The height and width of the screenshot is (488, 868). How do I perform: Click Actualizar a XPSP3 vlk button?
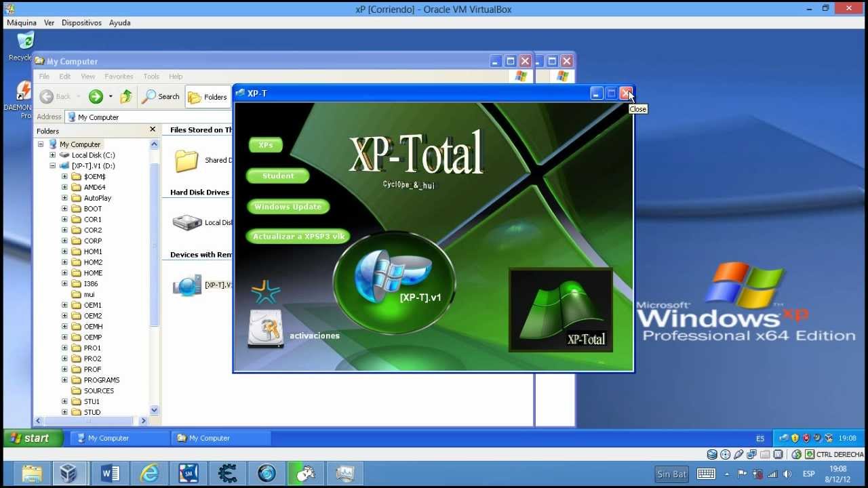298,237
